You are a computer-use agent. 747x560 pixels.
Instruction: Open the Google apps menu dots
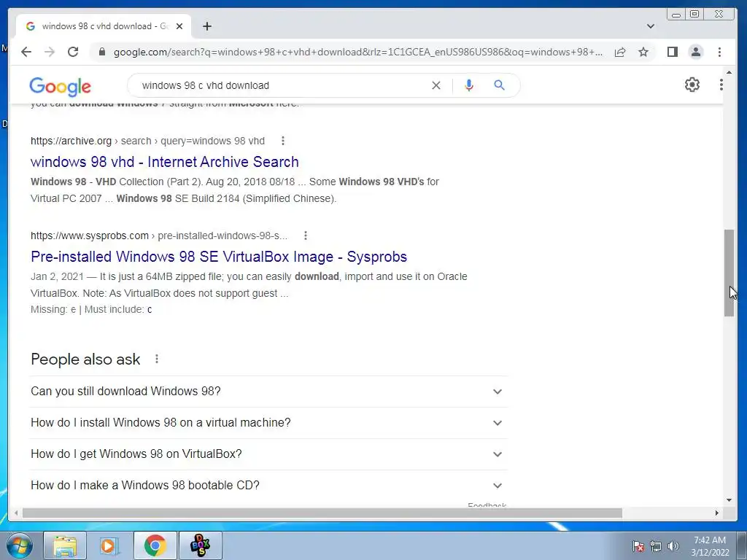(x=721, y=85)
